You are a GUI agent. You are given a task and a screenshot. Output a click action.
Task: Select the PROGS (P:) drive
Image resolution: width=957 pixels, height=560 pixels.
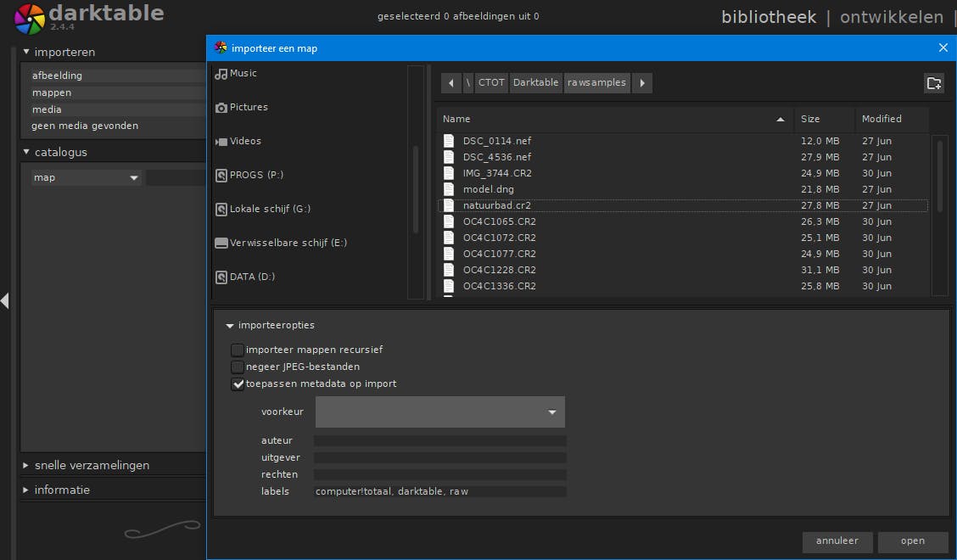click(255, 176)
